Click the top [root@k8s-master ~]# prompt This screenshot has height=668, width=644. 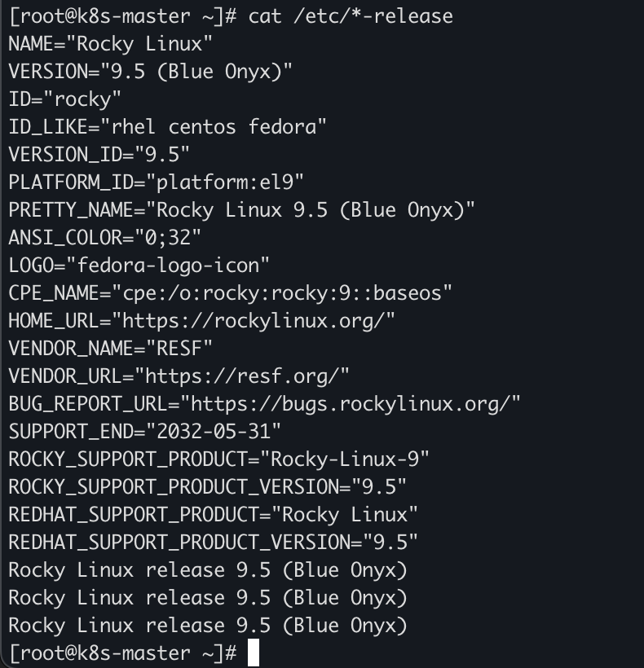(123, 16)
